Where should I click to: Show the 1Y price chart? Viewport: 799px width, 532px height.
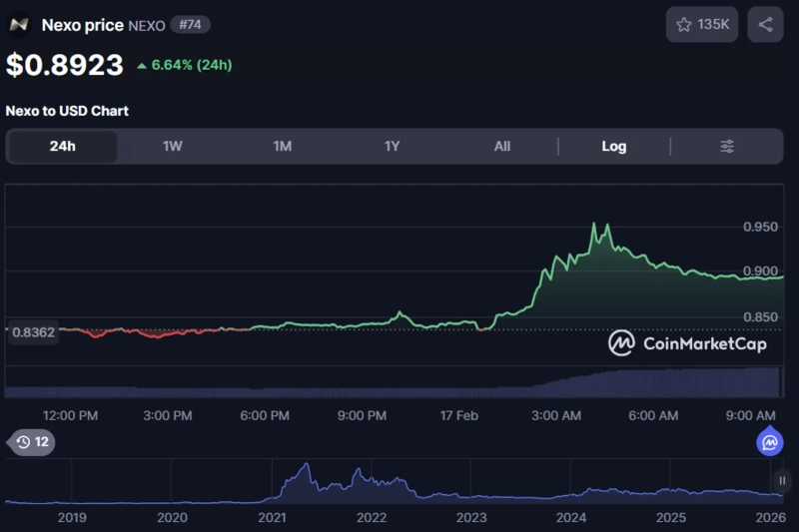pos(393,147)
